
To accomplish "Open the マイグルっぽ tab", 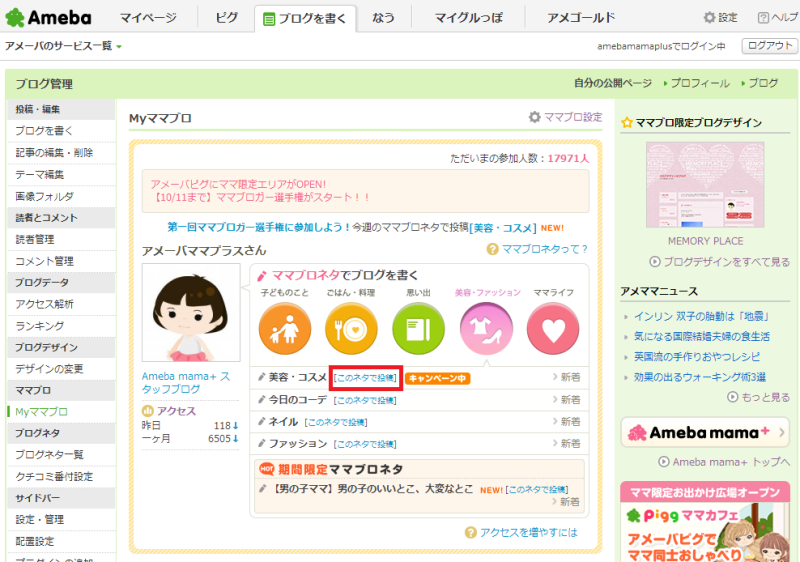I will pyautogui.click(x=469, y=18).
